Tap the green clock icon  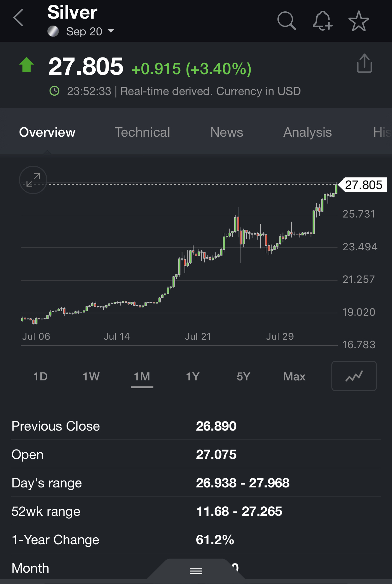tap(55, 91)
